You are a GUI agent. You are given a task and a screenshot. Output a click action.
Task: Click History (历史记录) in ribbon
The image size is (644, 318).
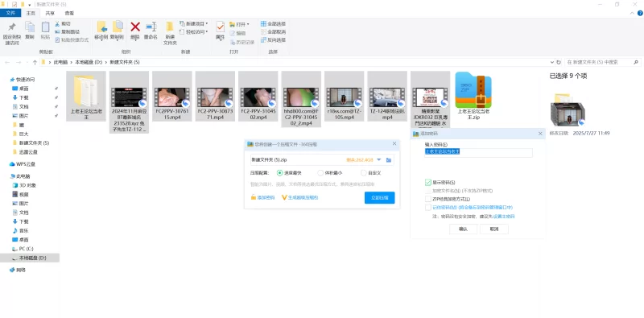point(242,42)
